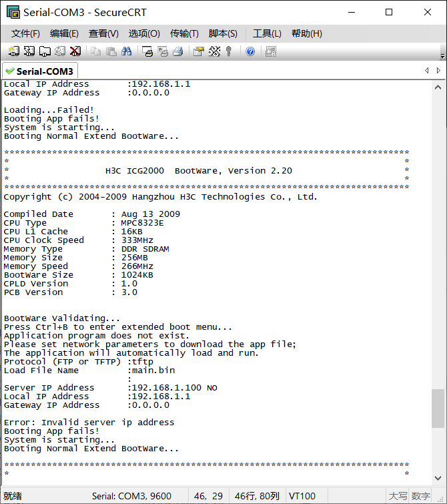Click the 就绪 status bar text
This screenshot has width=447, height=504.
(13, 496)
